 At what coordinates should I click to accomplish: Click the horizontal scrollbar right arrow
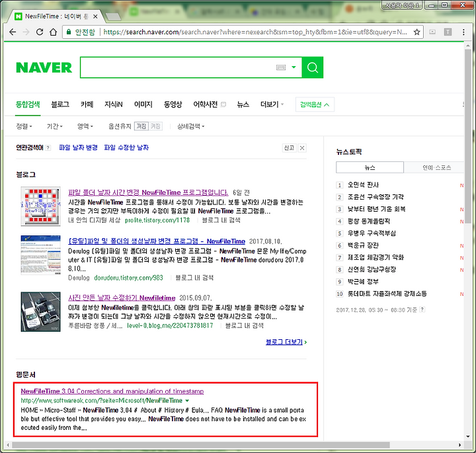459,445
